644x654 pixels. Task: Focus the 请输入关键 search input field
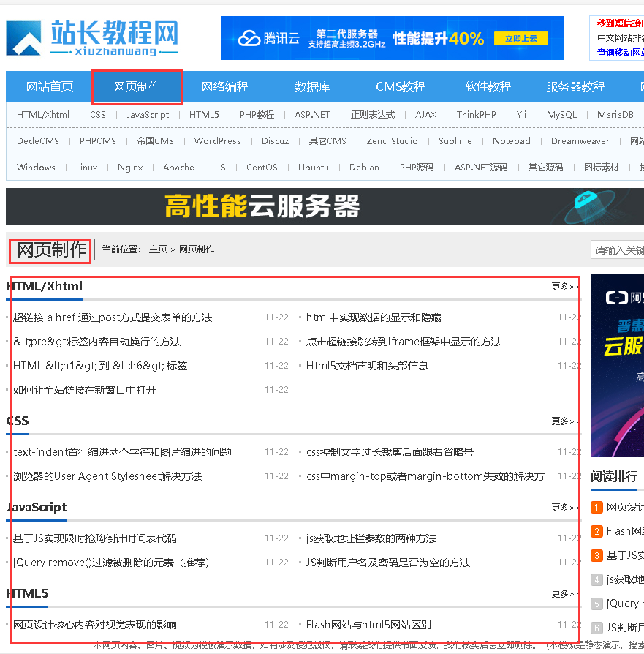click(x=618, y=250)
